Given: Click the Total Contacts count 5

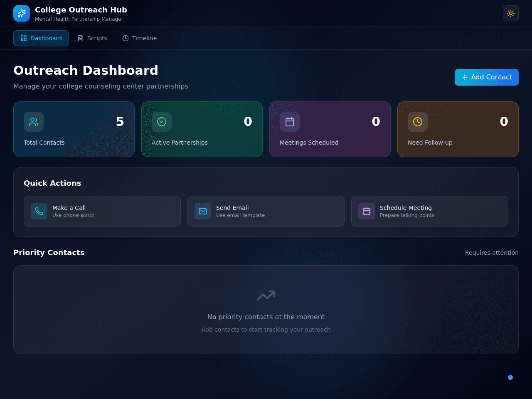Looking at the screenshot, I should [120, 121].
